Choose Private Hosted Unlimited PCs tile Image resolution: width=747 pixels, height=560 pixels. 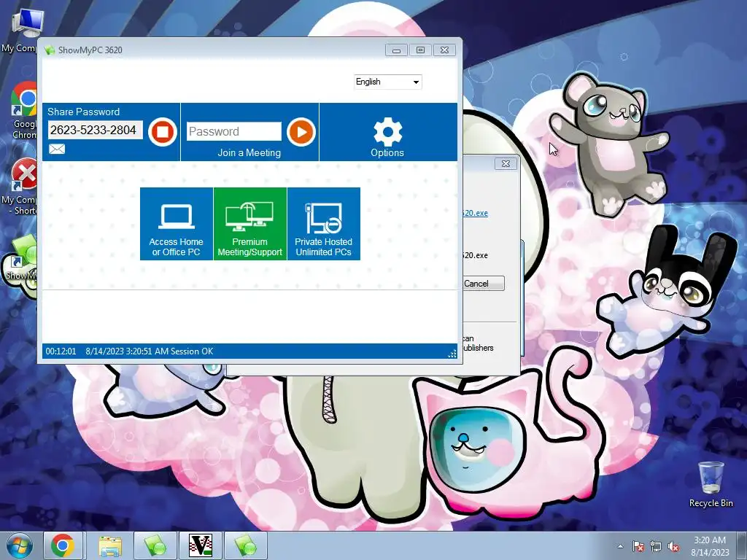[x=324, y=224]
